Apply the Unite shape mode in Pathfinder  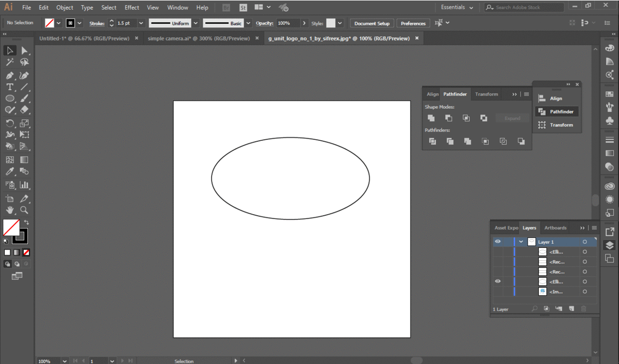tap(431, 118)
